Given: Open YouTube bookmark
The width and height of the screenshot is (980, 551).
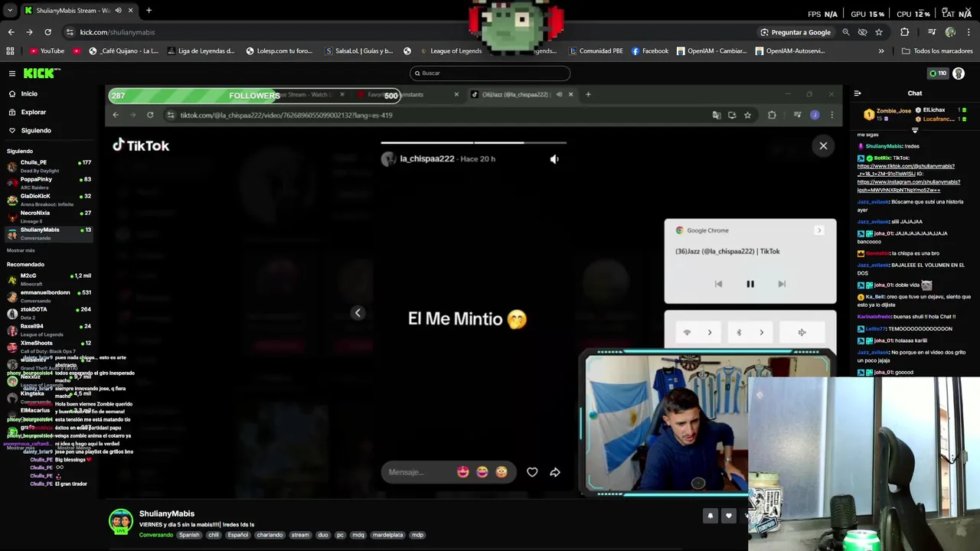Looking at the screenshot, I should [47, 51].
